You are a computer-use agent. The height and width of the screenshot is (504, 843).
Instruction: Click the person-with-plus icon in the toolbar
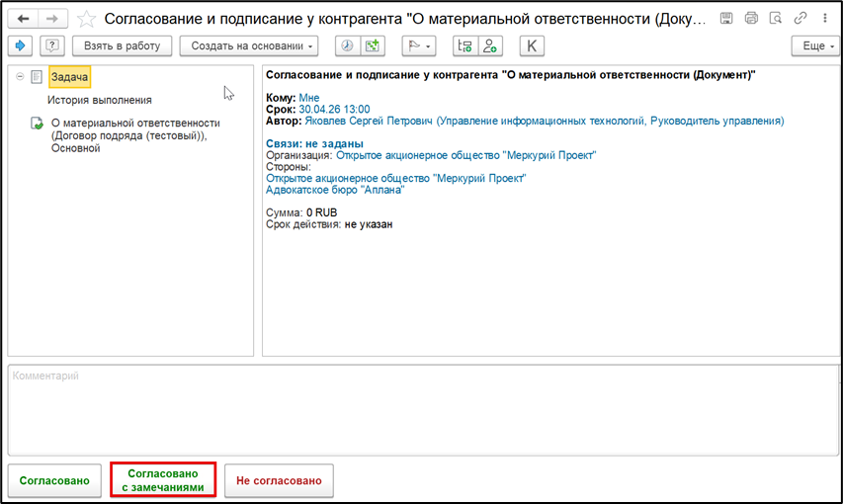(x=490, y=45)
